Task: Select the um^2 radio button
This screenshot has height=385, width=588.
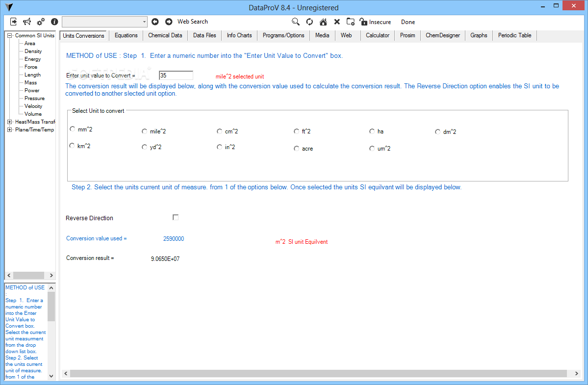Action: tap(372, 149)
